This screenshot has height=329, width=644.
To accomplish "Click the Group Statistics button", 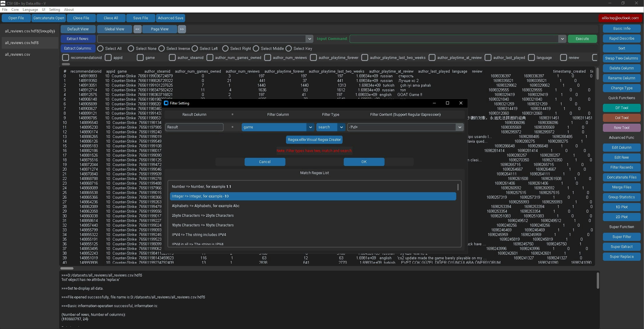I will [x=622, y=197].
